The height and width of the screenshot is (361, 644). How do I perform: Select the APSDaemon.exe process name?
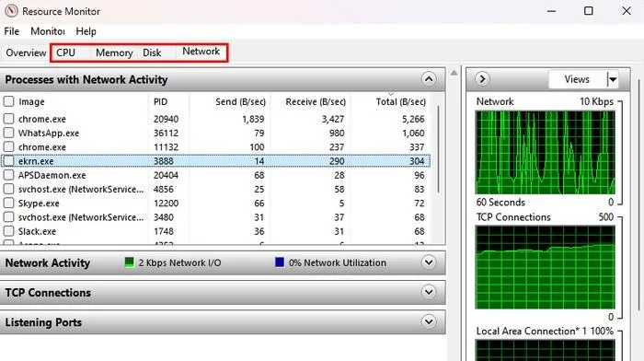tap(52, 175)
